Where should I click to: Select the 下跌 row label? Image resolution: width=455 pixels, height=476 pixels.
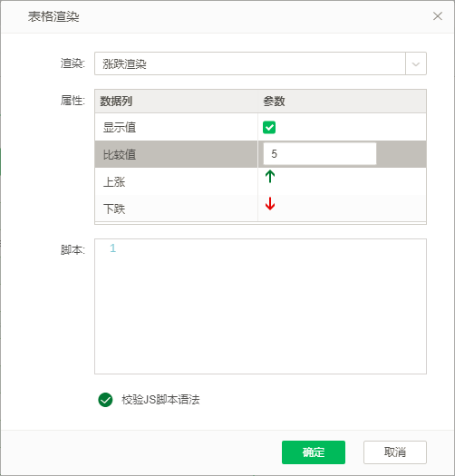pos(114,209)
